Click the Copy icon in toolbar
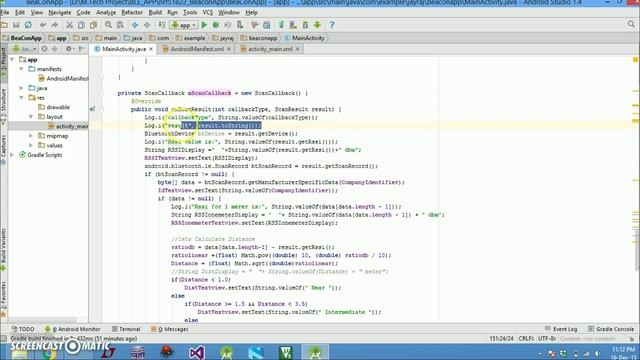Image resolution: width=640 pixels, height=360 pixels. coord(81,25)
